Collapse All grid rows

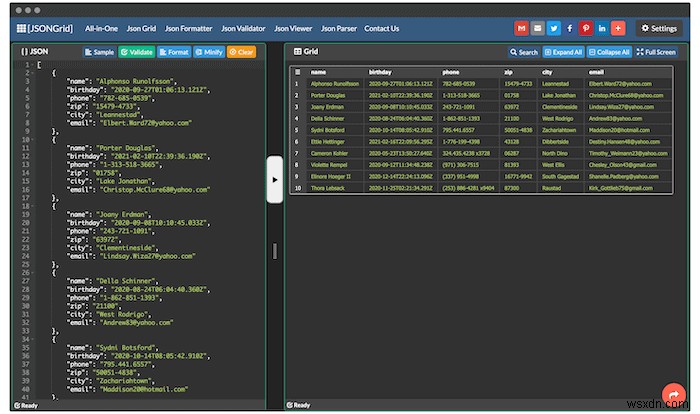tap(609, 52)
